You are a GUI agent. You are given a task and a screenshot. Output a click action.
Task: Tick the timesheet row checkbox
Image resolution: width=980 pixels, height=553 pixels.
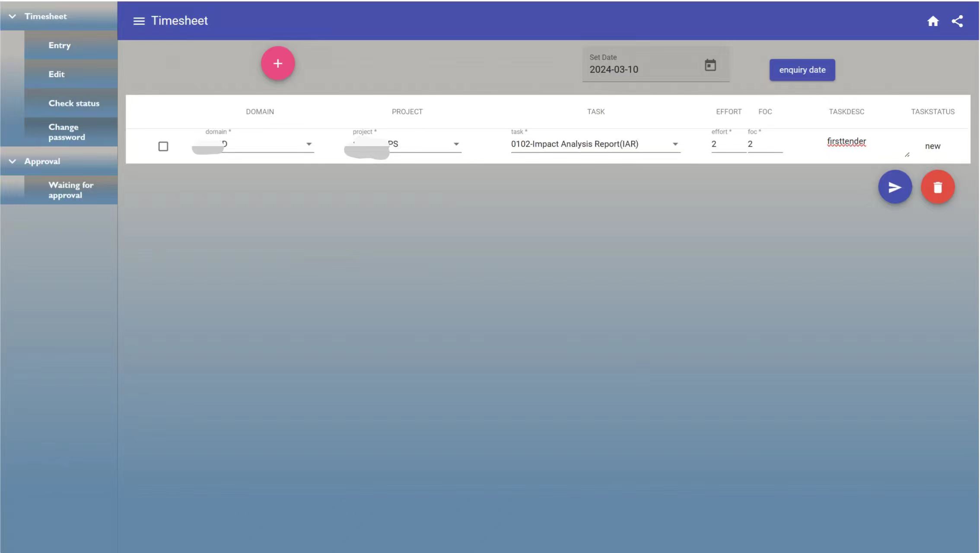163,146
